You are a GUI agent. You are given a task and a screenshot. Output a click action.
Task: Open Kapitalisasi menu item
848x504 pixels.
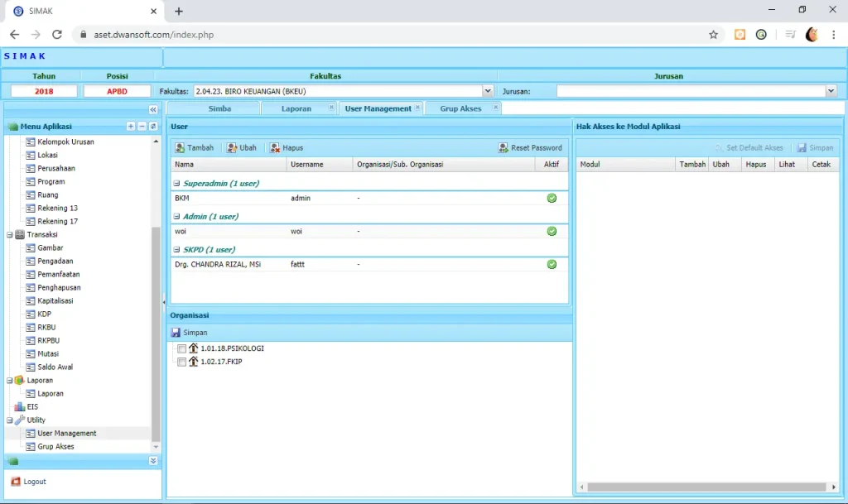(x=55, y=301)
